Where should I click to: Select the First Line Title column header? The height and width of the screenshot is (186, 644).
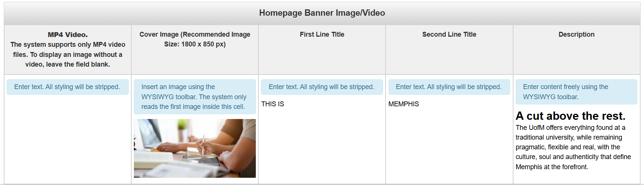322,34
